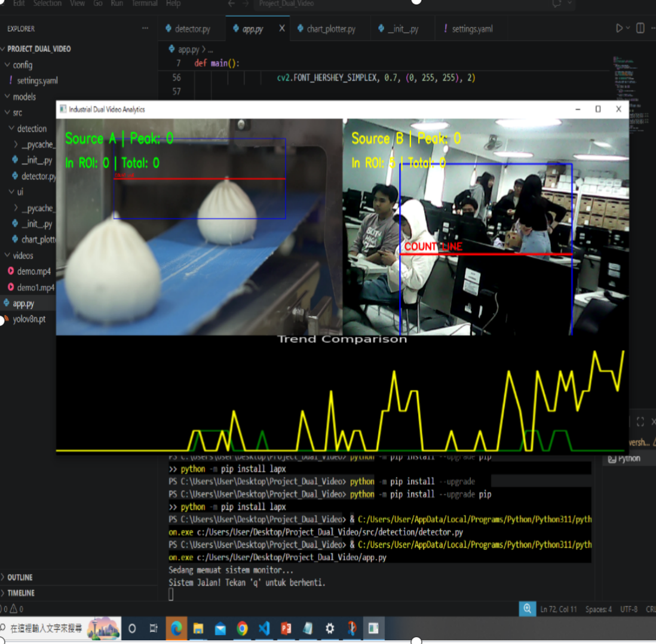Click the split editor icon
656x644 pixels.
[x=640, y=28]
